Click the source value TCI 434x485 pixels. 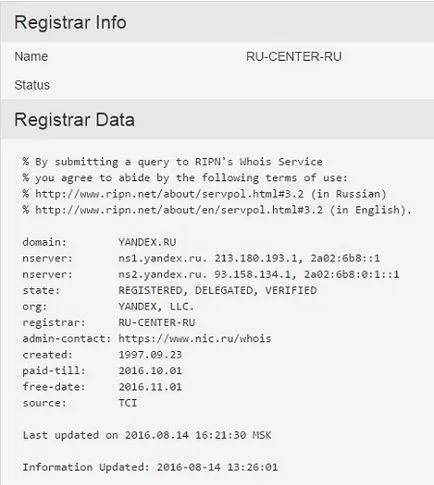(128, 403)
